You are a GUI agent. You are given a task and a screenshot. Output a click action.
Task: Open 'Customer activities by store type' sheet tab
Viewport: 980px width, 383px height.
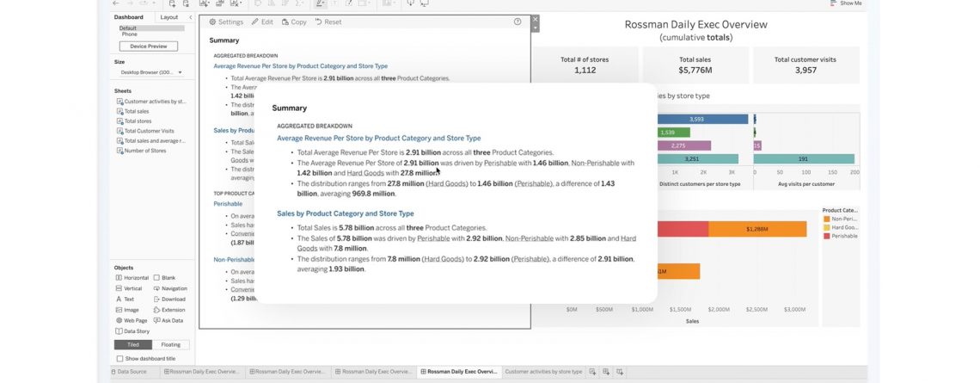click(x=543, y=372)
